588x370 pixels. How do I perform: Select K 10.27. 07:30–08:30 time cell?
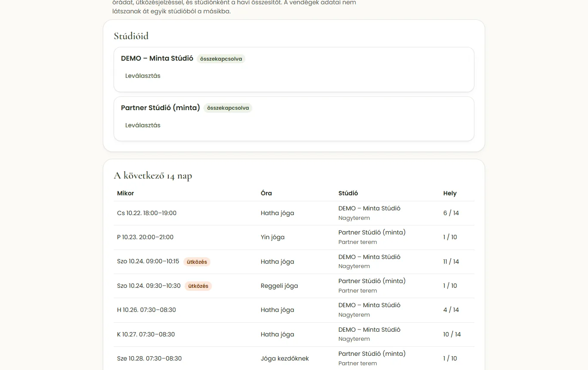tap(146, 334)
